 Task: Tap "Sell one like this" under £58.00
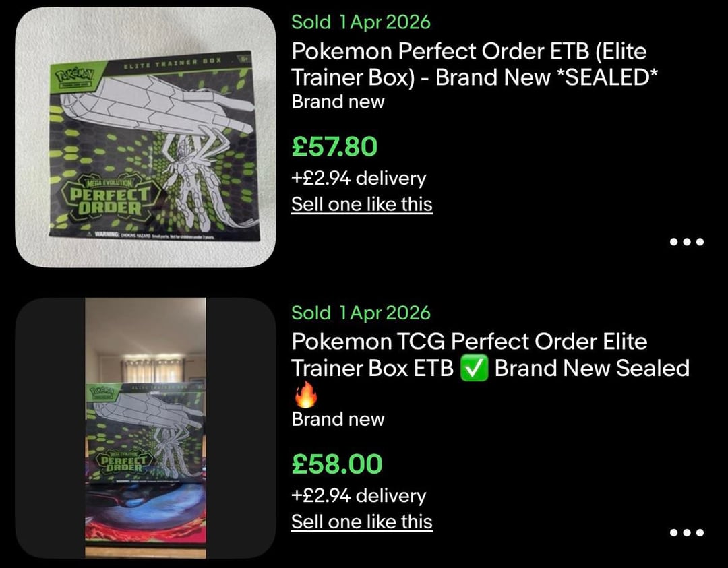[362, 522]
